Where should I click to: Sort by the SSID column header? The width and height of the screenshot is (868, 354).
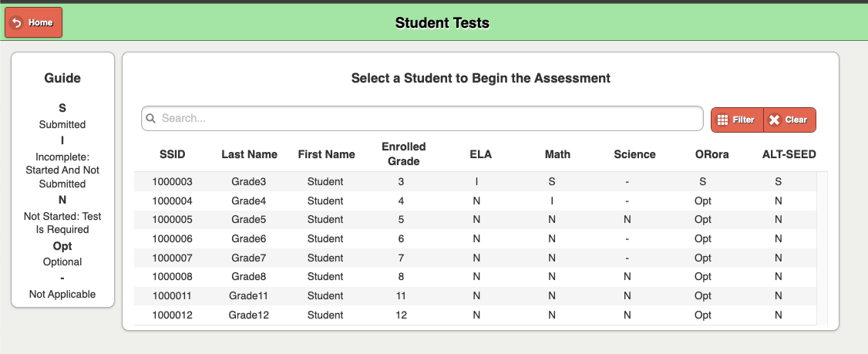tap(172, 154)
